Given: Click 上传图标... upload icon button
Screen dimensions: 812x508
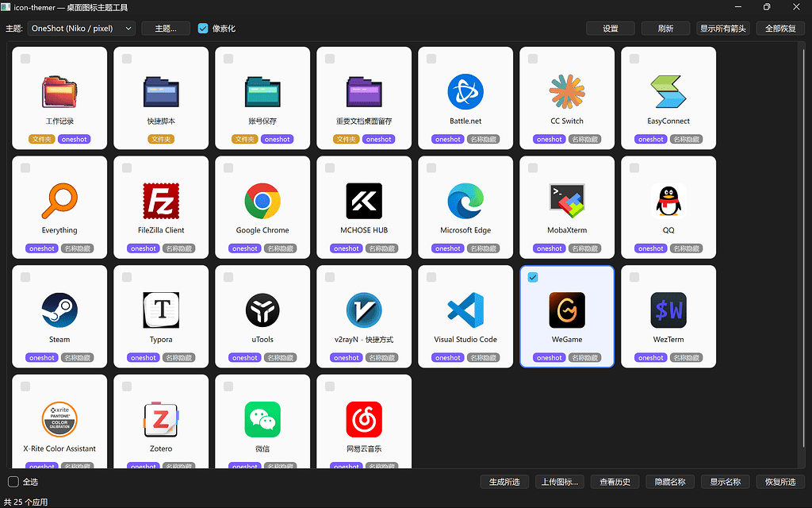Looking at the screenshot, I should (560, 482).
